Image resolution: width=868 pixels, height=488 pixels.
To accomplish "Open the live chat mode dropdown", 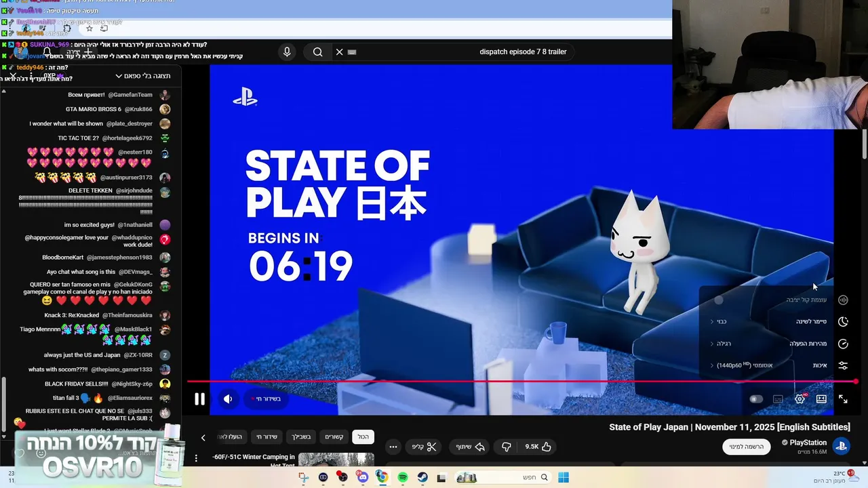I will [143, 76].
